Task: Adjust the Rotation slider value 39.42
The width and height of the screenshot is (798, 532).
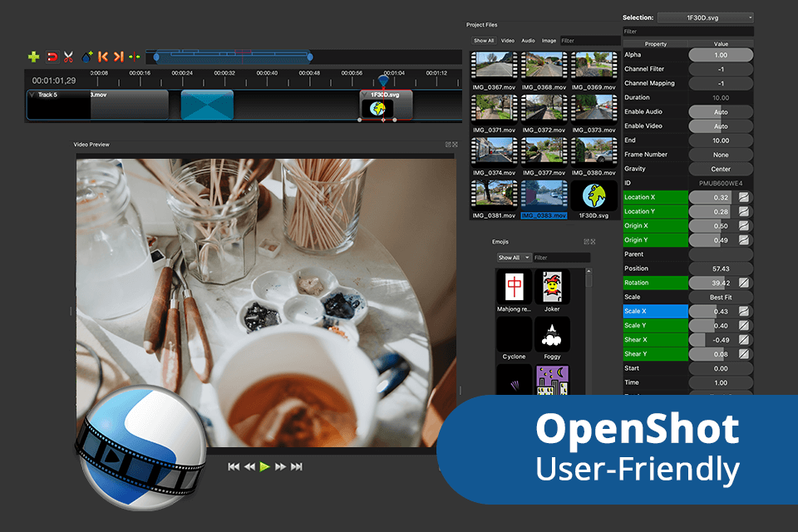Action: coord(713,283)
